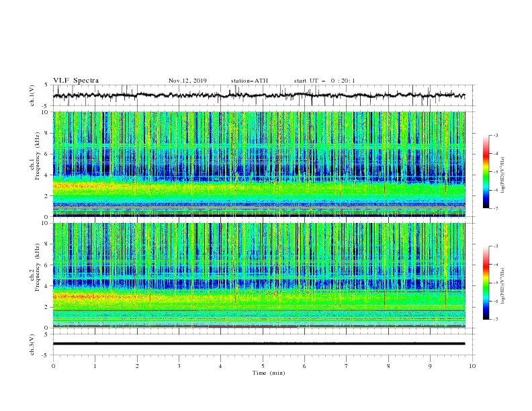Click the ch.2 spectrogram panel
This screenshot has width=532, height=411.
[259, 275]
